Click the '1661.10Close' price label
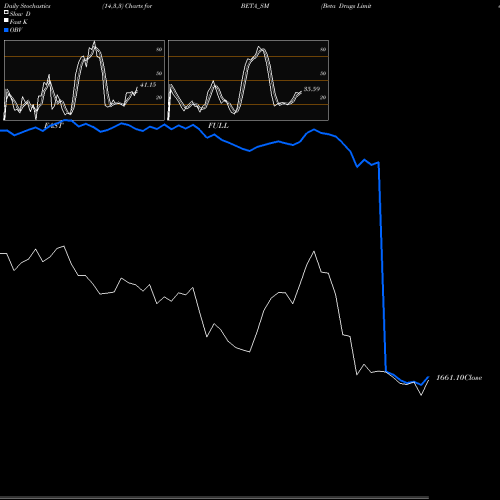This screenshot has height=500, width=500. [459, 378]
